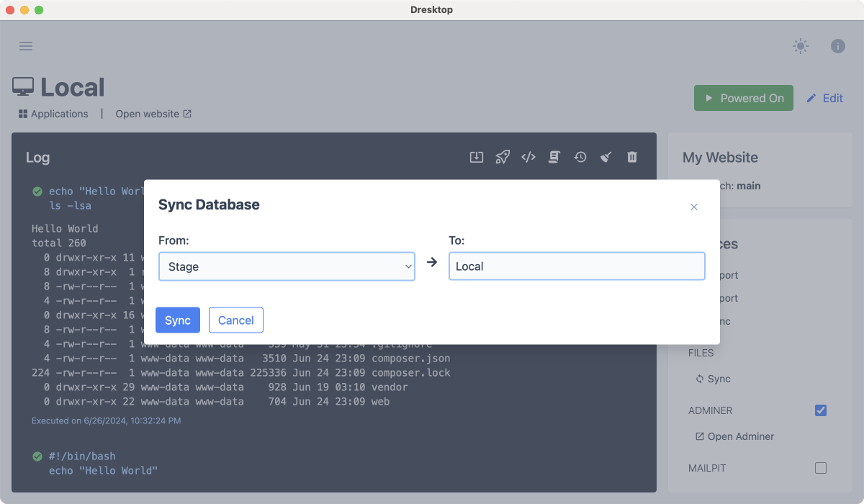864x504 pixels.
Task: Disable the Adminer checkbox
Action: (x=821, y=410)
